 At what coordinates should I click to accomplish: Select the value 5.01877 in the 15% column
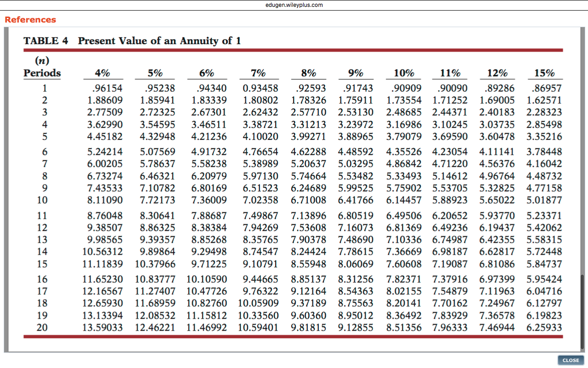(545, 200)
